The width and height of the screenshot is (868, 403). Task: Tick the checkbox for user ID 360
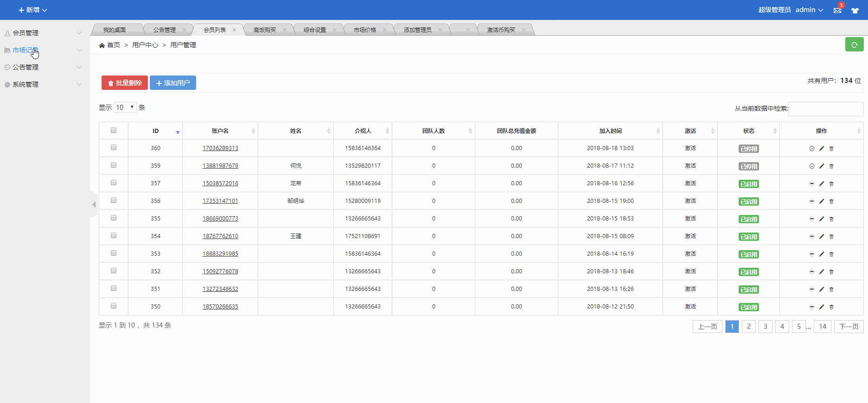(x=114, y=148)
